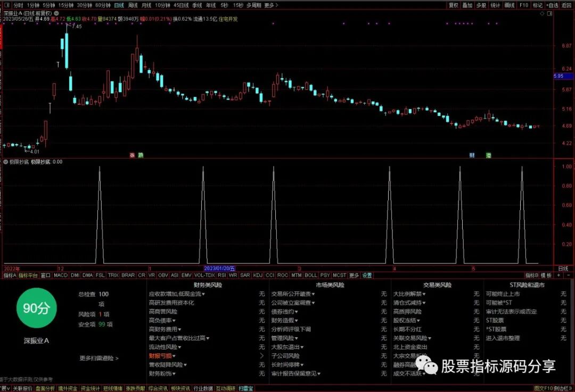Switch to the 月线 monthly period
The width and height of the screenshot is (575, 392).
146,5
